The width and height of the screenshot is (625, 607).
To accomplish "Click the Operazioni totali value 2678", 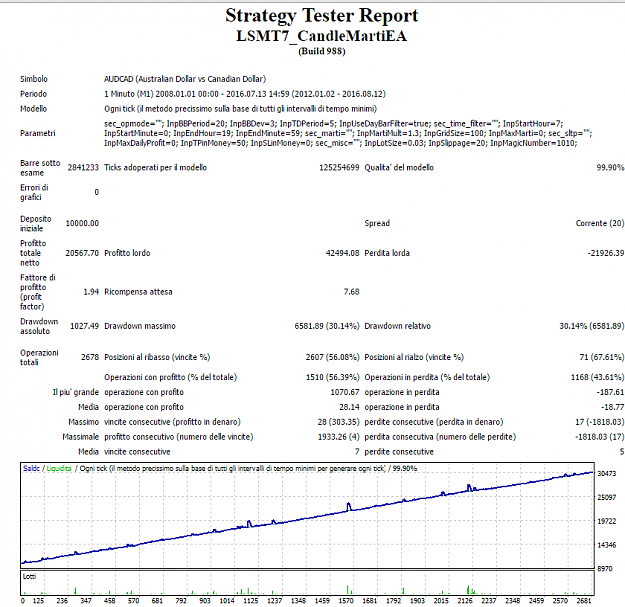I will click(x=90, y=357).
